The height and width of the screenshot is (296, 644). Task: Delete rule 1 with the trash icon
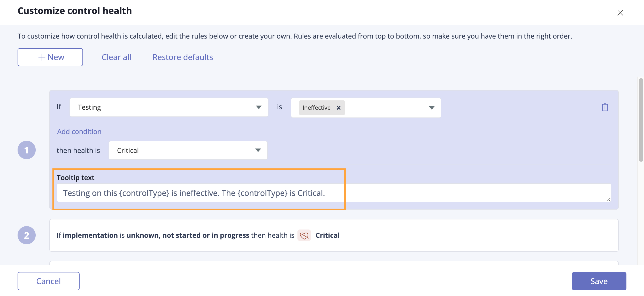[x=605, y=107]
